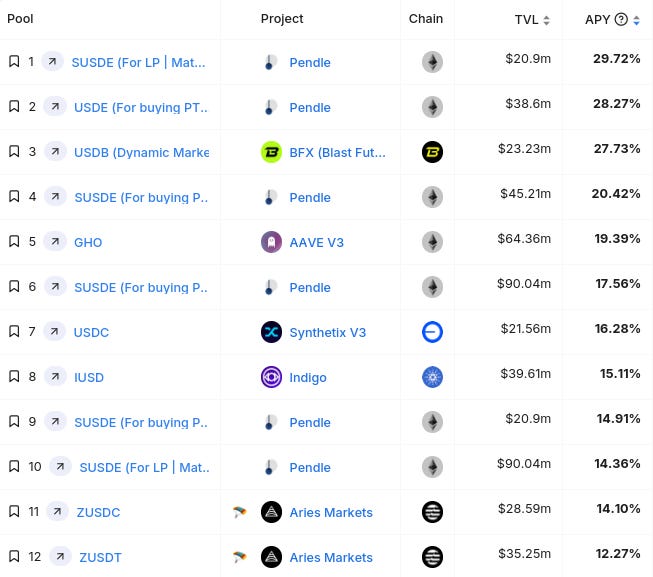Image resolution: width=653 pixels, height=577 pixels.
Task: Bookmark pool row 3 USDB
Action: [14, 152]
